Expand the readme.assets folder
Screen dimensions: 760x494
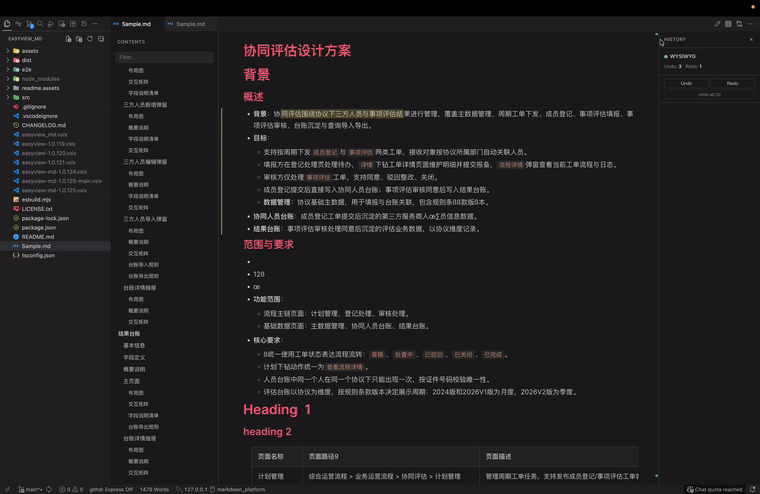(40, 88)
